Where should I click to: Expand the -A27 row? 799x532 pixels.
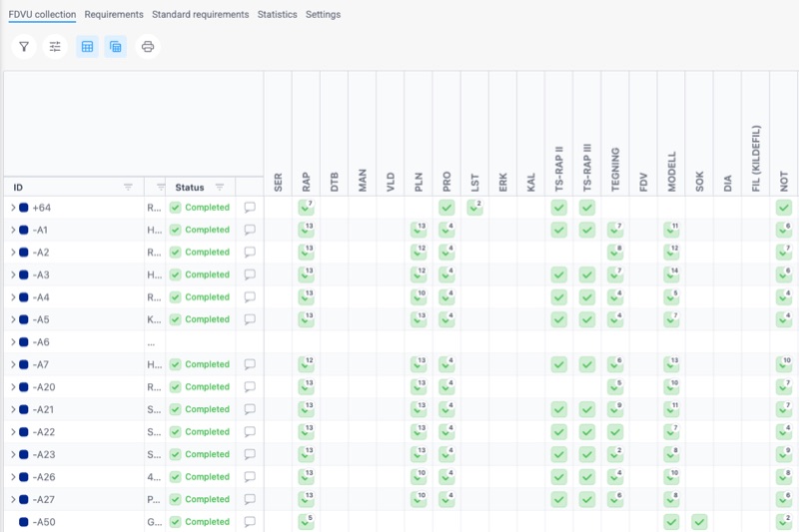click(13, 499)
